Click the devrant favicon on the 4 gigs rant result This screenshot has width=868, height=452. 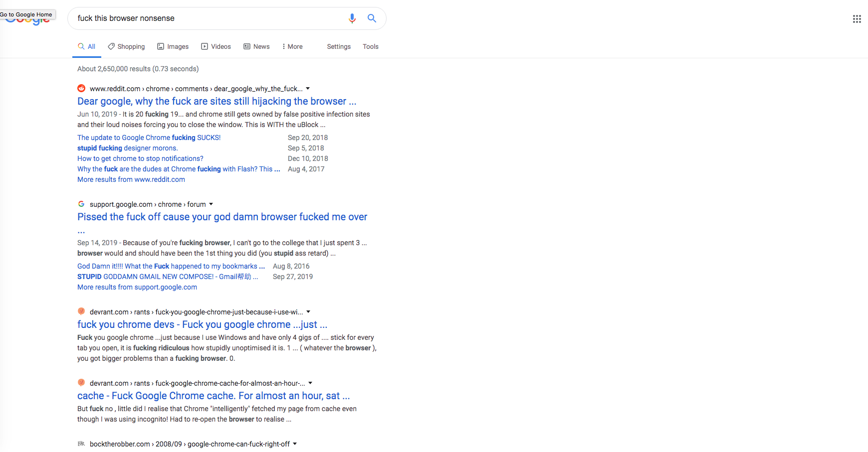tap(81, 311)
